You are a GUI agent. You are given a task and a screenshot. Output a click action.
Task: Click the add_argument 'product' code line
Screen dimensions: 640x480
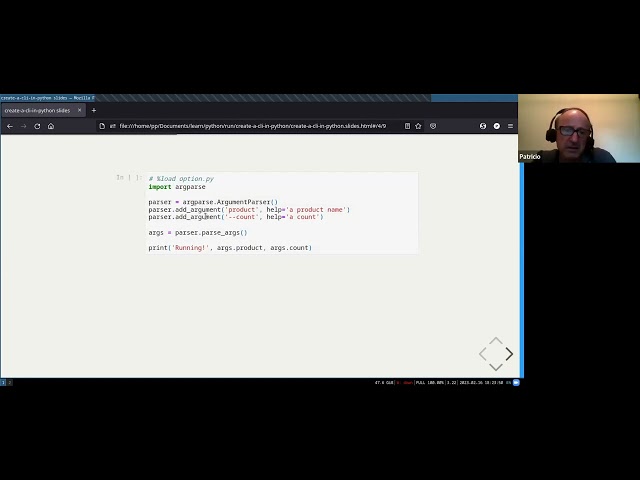coord(249,209)
